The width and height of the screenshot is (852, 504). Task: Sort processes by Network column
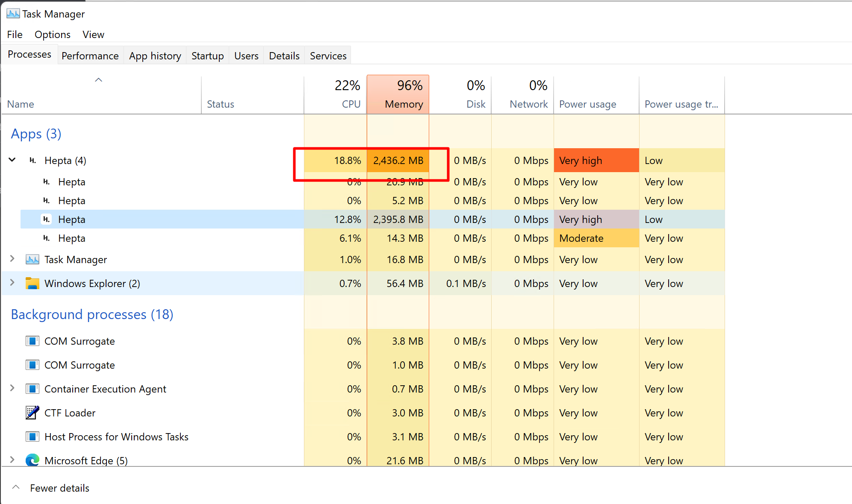pos(523,95)
